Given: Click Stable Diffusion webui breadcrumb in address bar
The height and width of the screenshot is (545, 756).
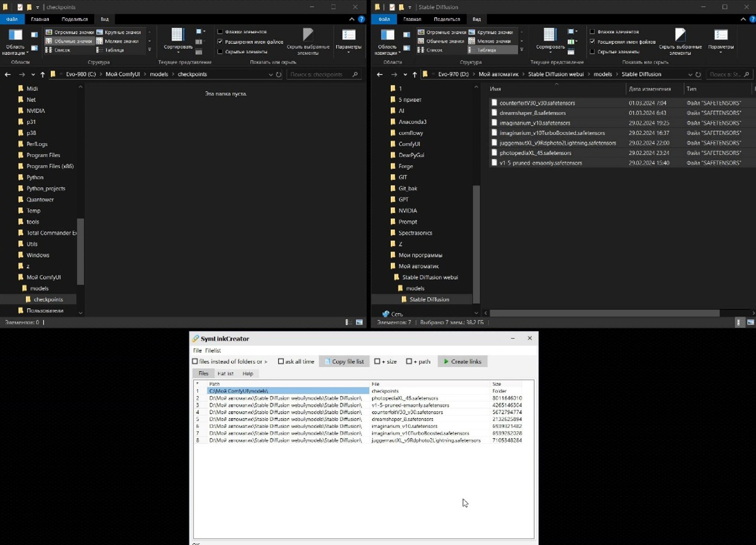Looking at the screenshot, I should [x=556, y=75].
